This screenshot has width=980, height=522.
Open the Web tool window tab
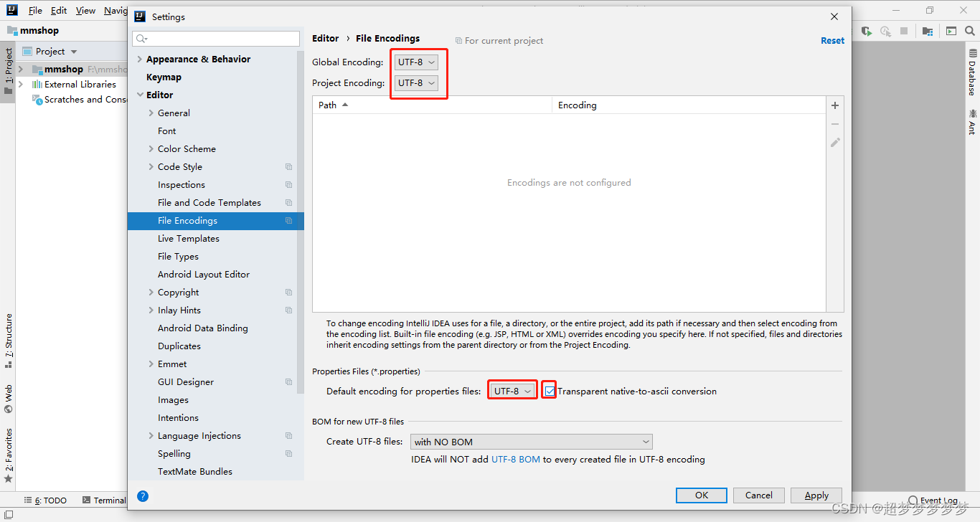[8, 399]
